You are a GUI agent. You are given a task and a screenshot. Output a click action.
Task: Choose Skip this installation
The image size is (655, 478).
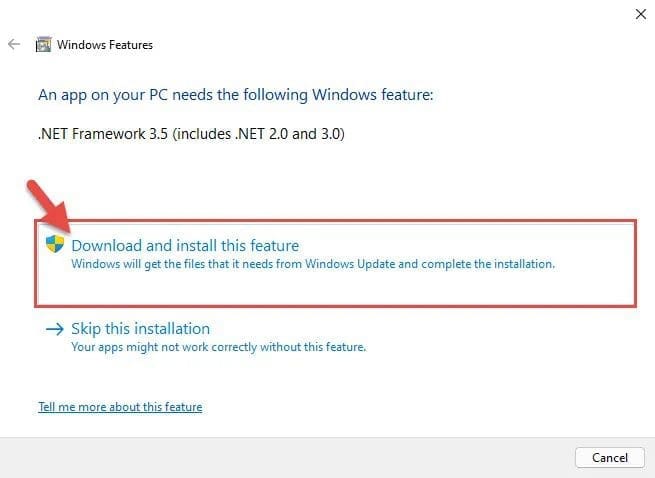141,329
